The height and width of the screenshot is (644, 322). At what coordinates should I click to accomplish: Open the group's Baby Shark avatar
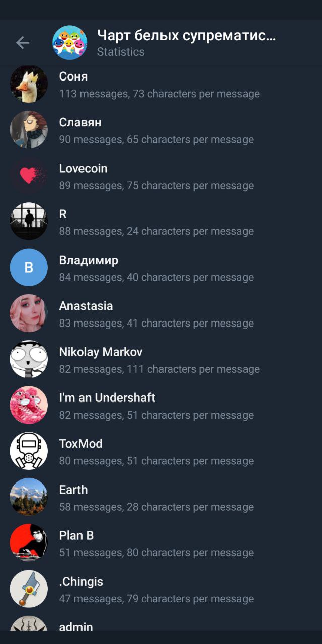point(70,43)
